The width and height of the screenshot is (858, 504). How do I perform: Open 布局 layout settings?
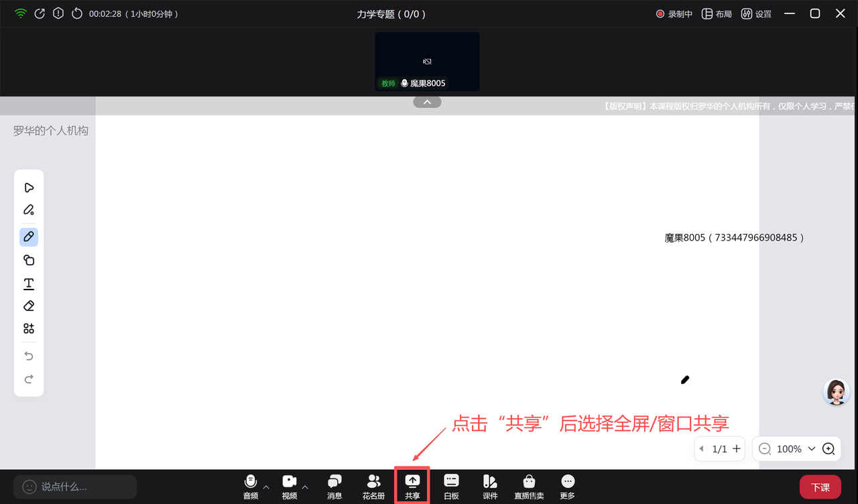(717, 14)
